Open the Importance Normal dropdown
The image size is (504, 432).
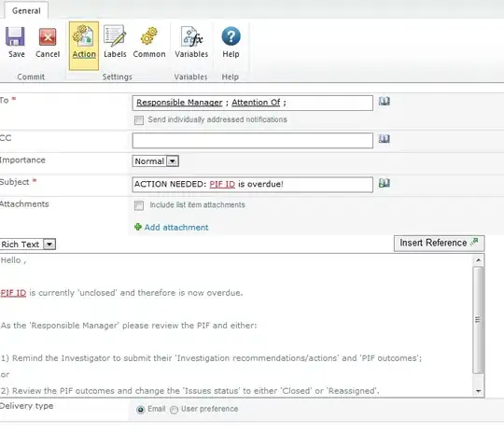coord(155,161)
